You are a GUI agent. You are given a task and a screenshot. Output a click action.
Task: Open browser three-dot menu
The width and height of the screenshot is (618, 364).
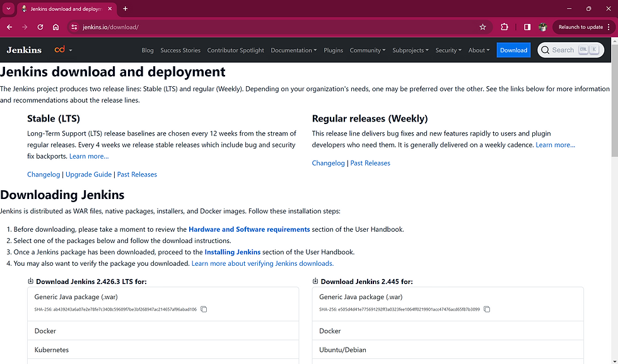pyautogui.click(x=609, y=27)
